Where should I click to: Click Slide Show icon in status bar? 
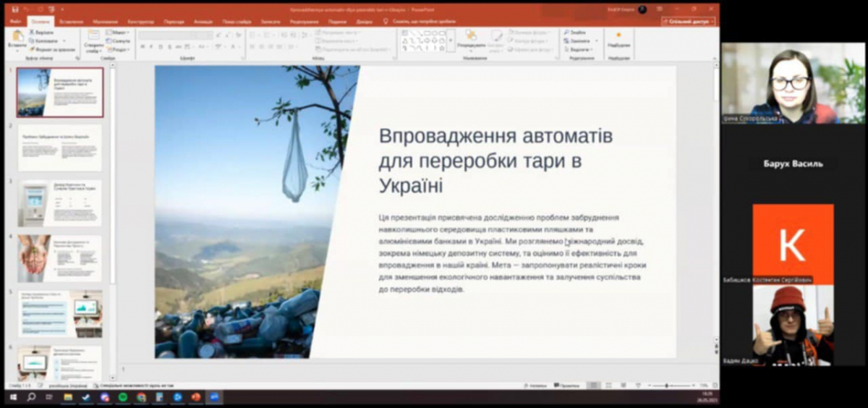[639, 385]
